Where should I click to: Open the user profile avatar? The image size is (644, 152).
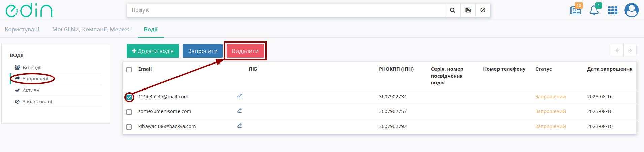(632, 10)
